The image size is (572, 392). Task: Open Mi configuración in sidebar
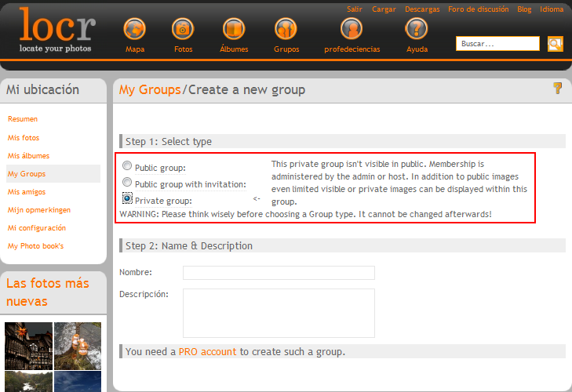point(37,228)
